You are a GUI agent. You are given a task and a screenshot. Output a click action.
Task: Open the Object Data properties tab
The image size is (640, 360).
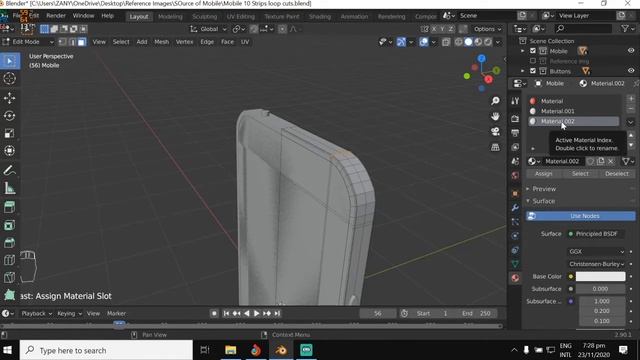click(515, 264)
